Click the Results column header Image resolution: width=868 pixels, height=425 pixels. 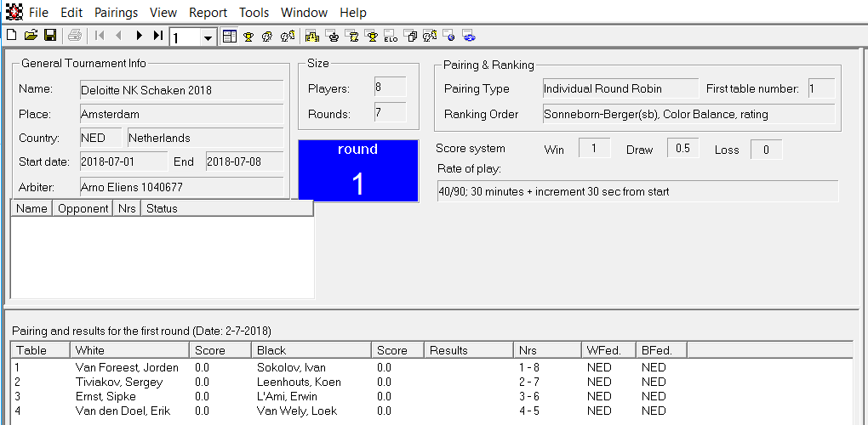point(468,350)
